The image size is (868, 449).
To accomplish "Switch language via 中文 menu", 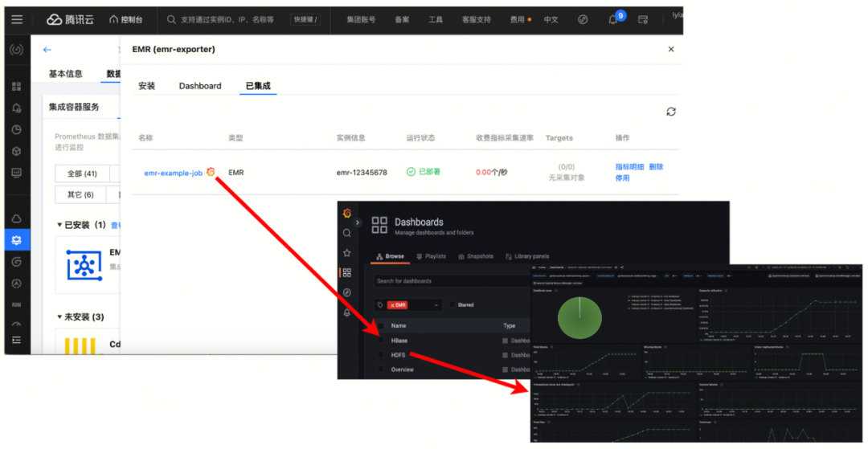I will 551,19.
